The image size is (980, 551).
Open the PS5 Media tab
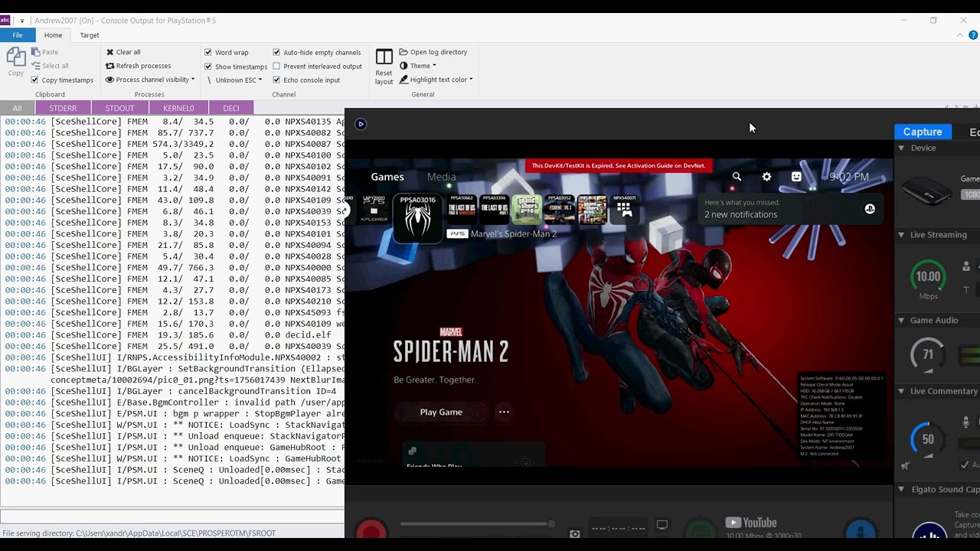441,177
